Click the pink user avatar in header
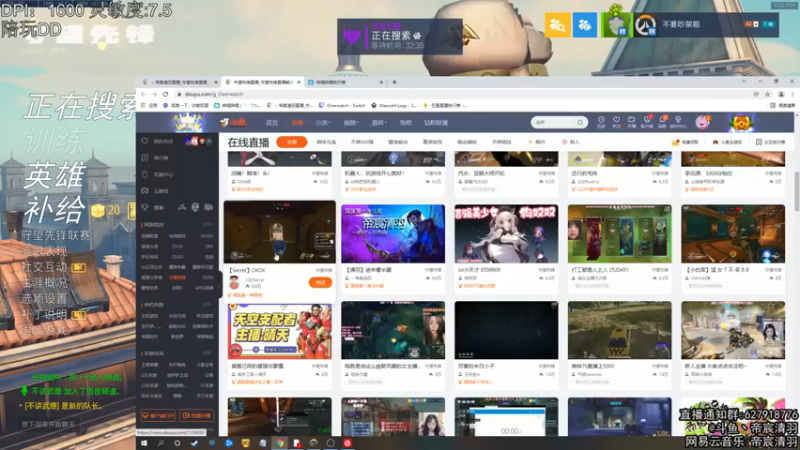800x450 pixels. (x=702, y=122)
